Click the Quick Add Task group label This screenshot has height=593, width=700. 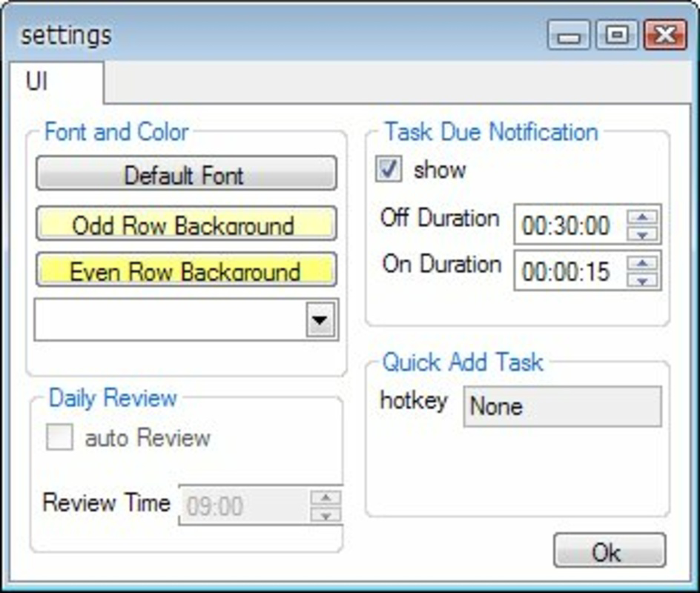pos(463,362)
